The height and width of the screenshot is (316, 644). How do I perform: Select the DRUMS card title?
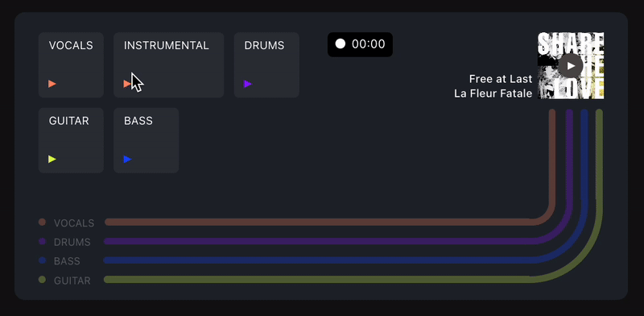click(x=264, y=46)
